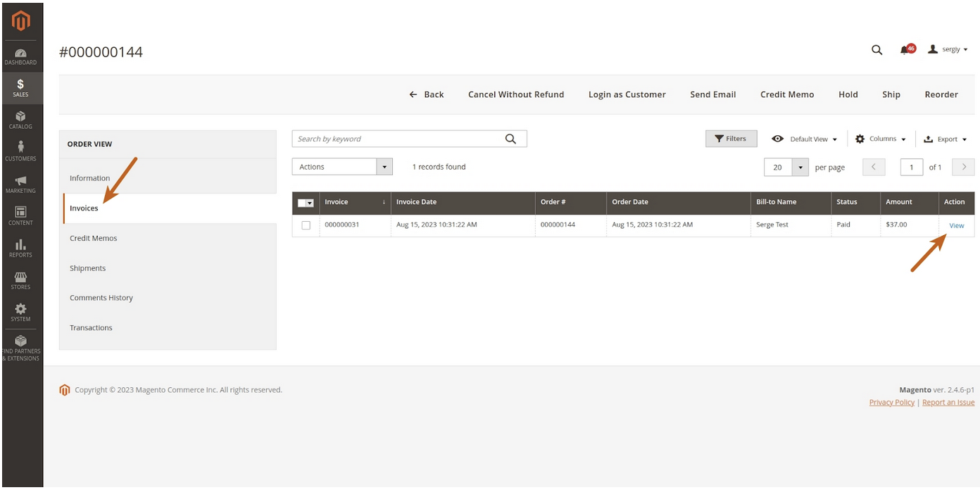Click Login as Customer
The image size is (980, 490).
(627, 94)
